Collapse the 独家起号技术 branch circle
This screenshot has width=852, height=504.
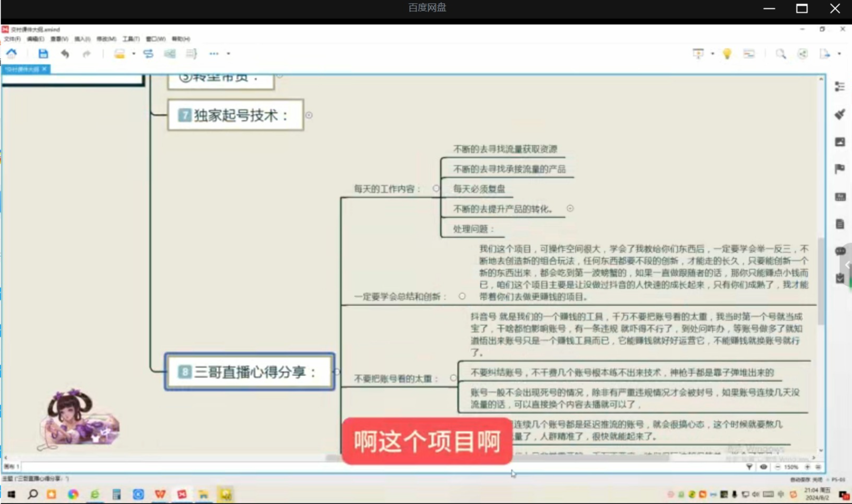(x=309, y=115)
